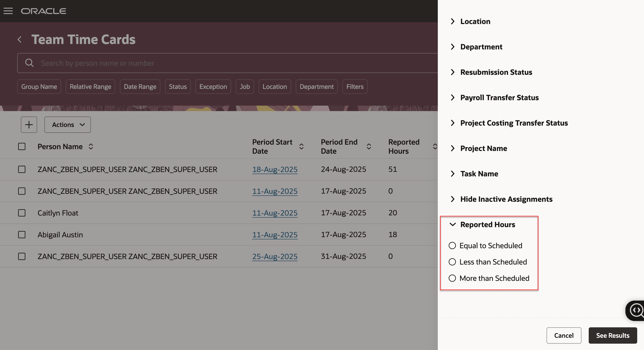Select the select-all checkbox in the table header
This screenshot has width=644, height=350.
pyautogui.click(x=22, y=146)
